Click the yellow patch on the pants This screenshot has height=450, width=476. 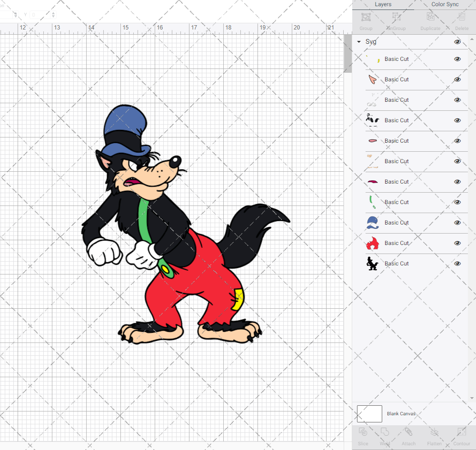pos(238,300)
